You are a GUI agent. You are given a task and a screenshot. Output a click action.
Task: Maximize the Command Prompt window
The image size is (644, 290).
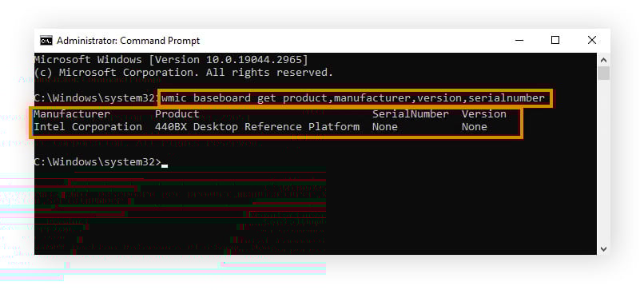[x=555, y=40]
